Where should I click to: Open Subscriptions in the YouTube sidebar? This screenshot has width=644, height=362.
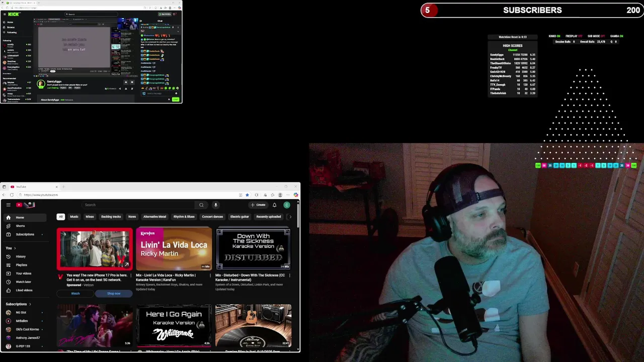pos(25,234)
